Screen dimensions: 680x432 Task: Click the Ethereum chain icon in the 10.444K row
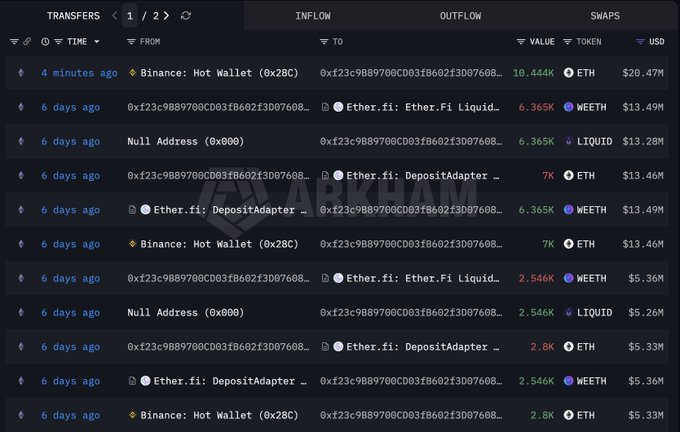click(x=21, y=73)
